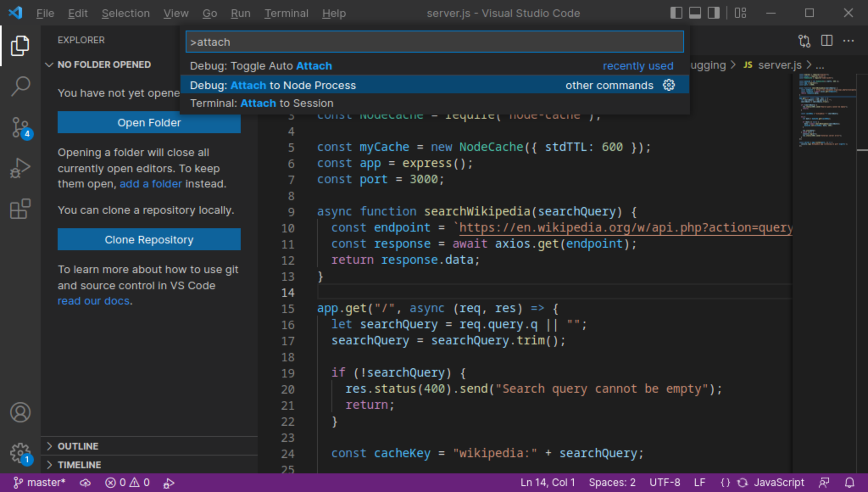Open the Source Control view showing 4 changes

tap(20, 126)
